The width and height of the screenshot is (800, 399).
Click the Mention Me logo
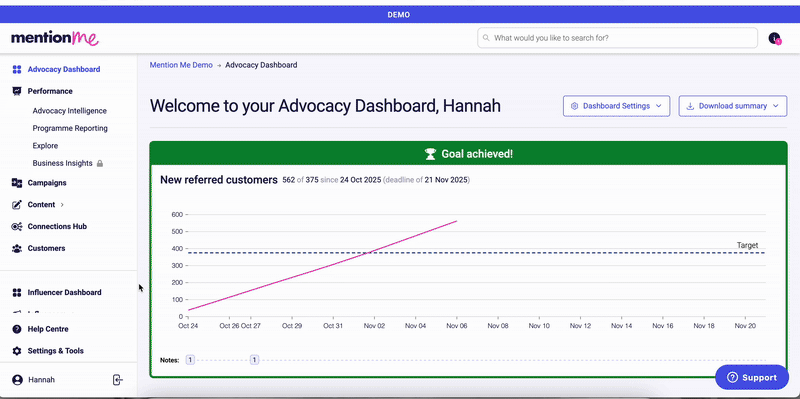pos(55,38)
